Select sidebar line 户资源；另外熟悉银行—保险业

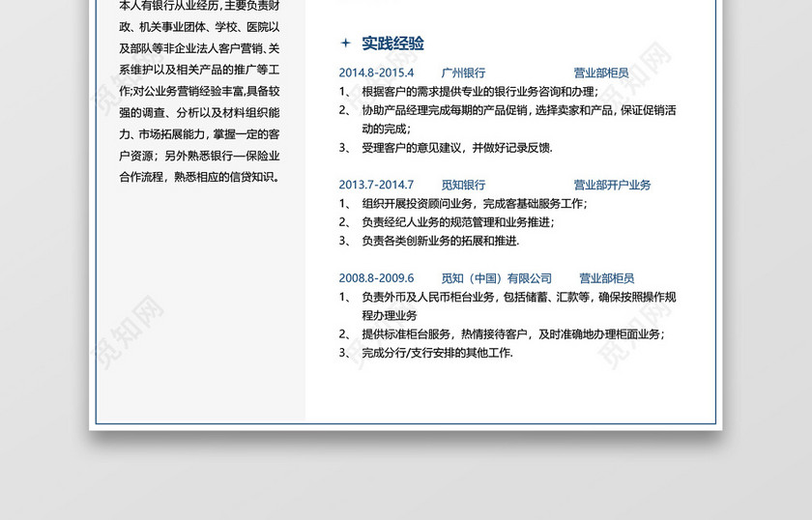(x=199, y=156)
